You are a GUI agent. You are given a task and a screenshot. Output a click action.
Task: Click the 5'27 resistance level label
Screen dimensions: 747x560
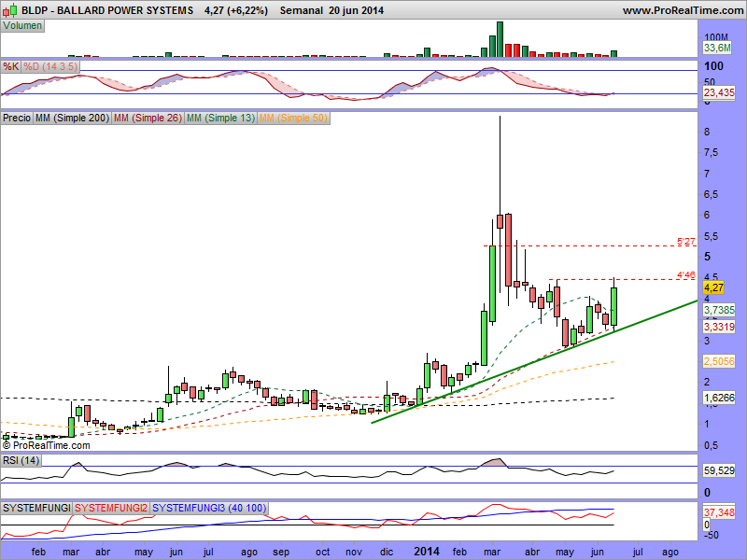(686, 242)
